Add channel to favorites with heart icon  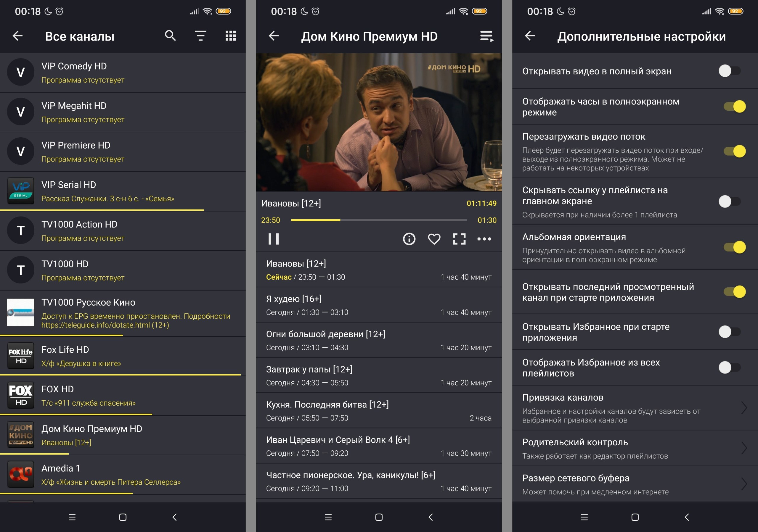tap(434, 239)
